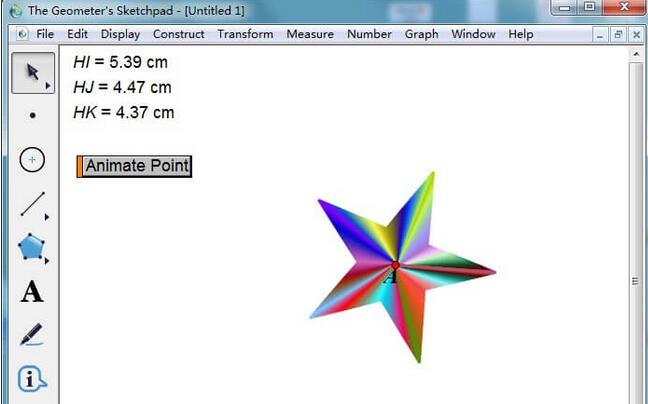Screen dimensions: 648x404
Task: Click the HI = 5.39 cm measurement
Action: pos(120,62)
